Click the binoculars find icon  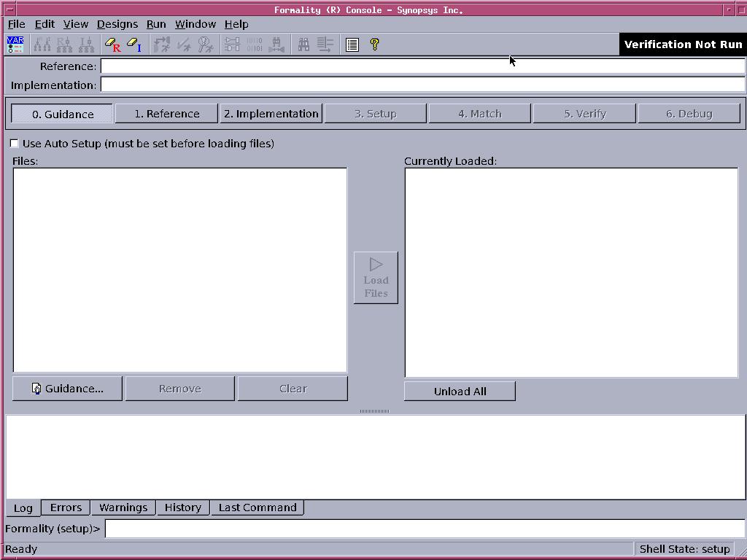coord(303,44)
